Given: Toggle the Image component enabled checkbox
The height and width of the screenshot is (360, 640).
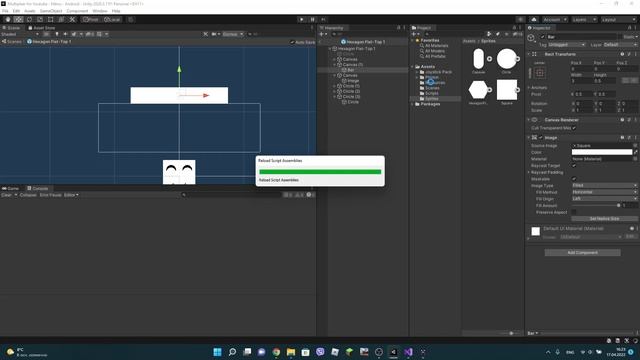Looking at the screenshot, I should coord(541,138).
